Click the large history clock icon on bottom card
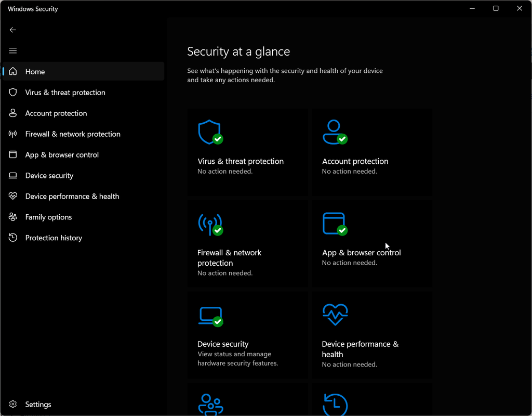 335,405
